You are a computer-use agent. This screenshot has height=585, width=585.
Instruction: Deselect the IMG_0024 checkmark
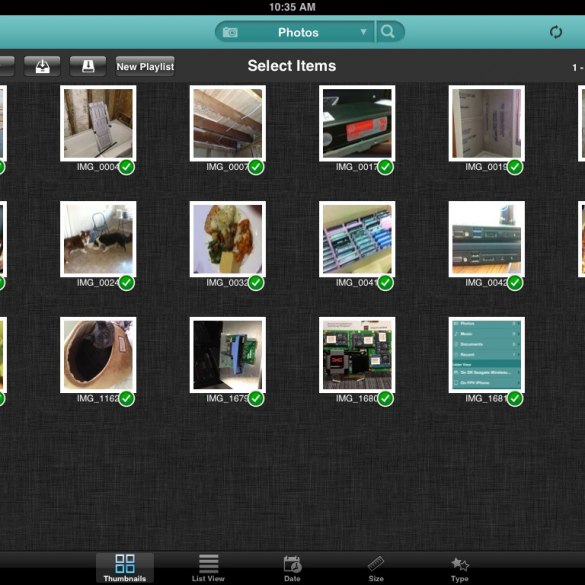point(127,283)
